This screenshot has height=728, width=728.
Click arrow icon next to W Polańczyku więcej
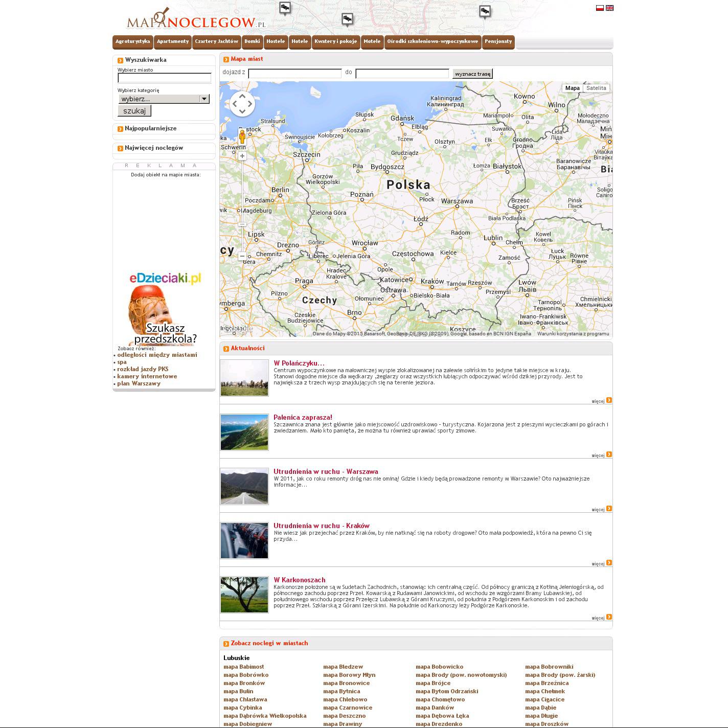(609, 400)
